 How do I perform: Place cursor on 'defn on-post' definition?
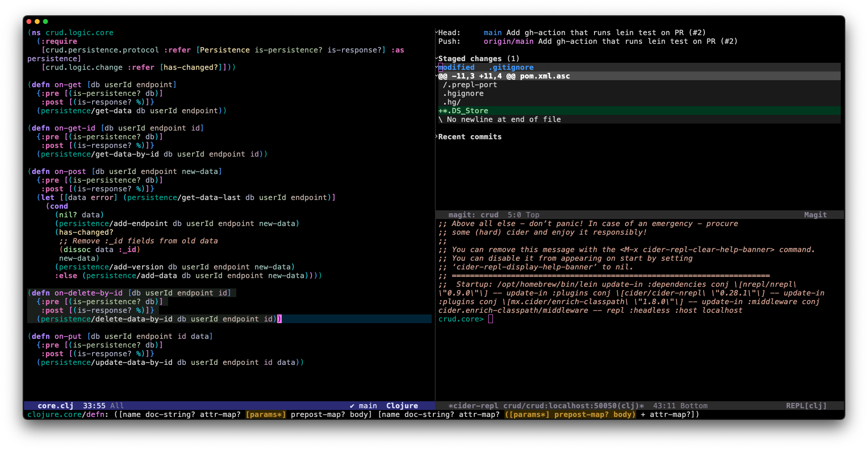coord(59,171)
